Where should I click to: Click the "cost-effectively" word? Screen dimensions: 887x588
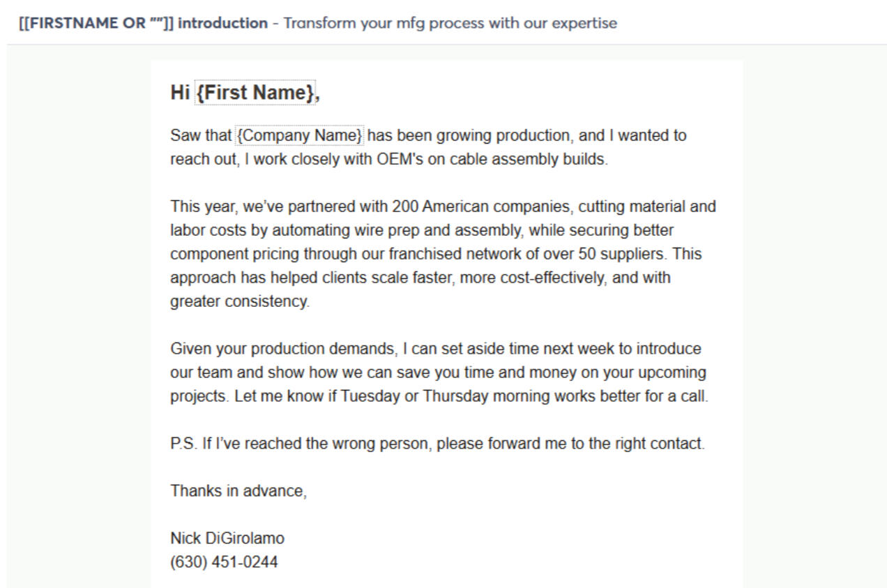coord(552,278)
